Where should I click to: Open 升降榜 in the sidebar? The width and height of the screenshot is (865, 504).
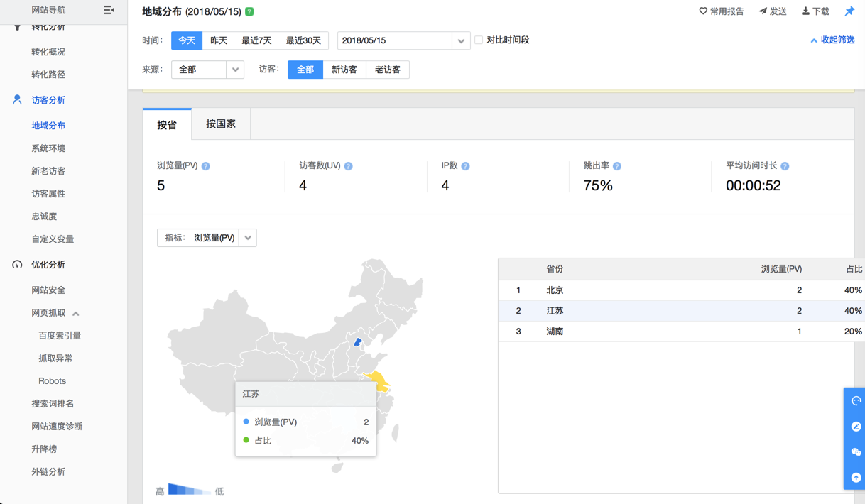click(44, 449)
